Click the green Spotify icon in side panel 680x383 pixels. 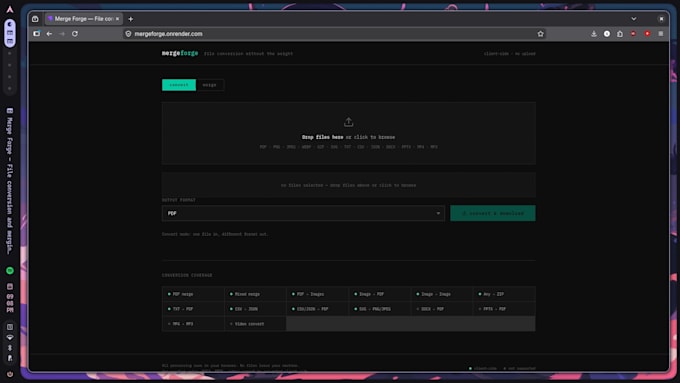point(10,271)
